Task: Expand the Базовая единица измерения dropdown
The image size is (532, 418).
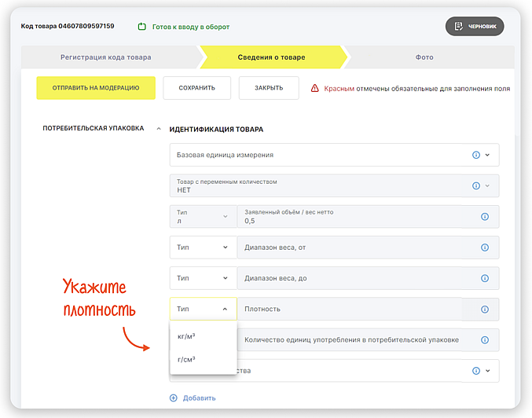Action: point(487,155)
